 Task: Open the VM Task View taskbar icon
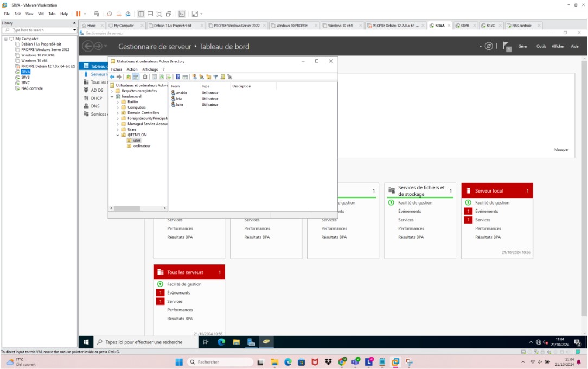[206, 342]
